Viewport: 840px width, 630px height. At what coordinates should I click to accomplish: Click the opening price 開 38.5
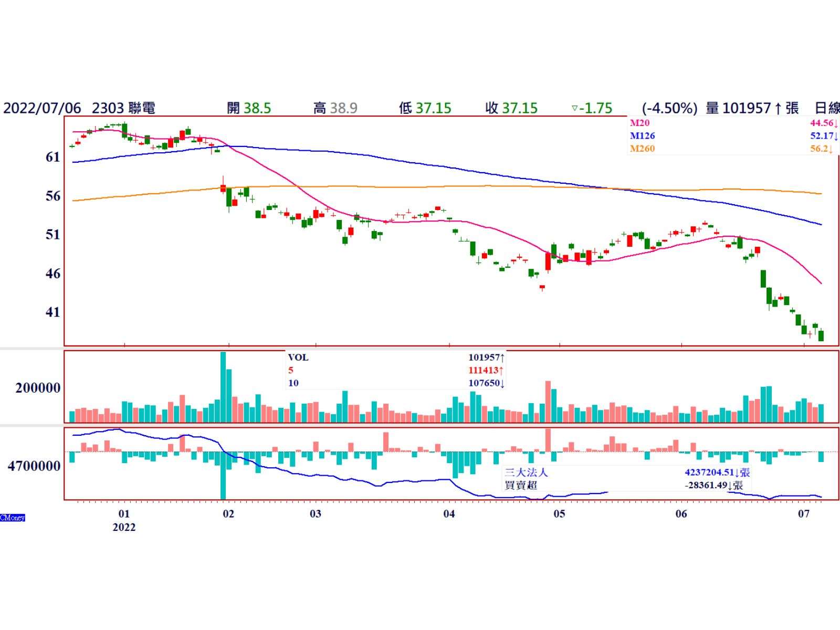[249, 108]
